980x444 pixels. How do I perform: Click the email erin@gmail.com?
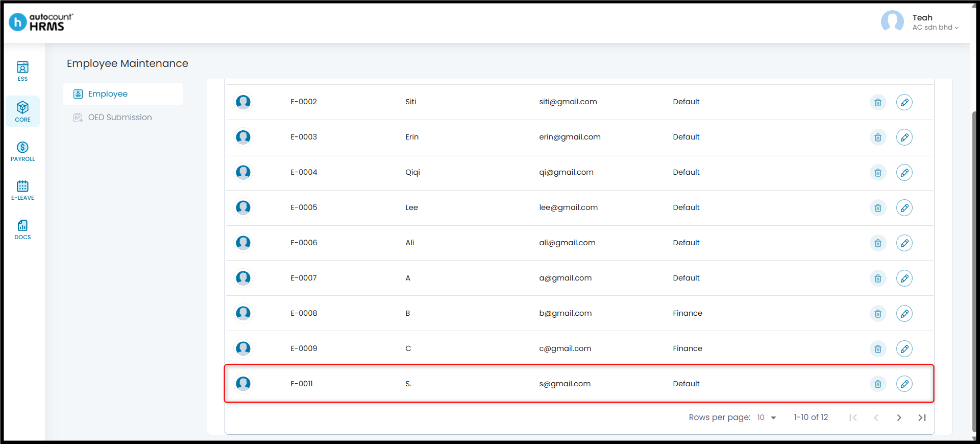(570, 137)
